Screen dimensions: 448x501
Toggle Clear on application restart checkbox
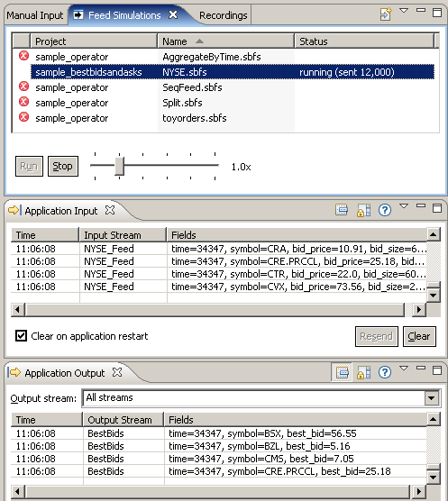[21, 336]
